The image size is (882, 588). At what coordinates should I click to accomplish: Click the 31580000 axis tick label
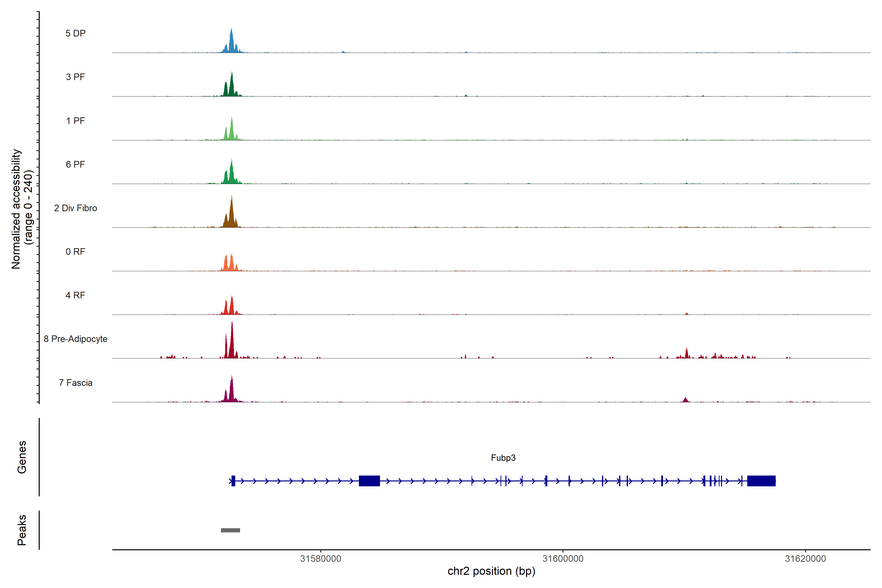pyautogui.click(x=321, y=558)
